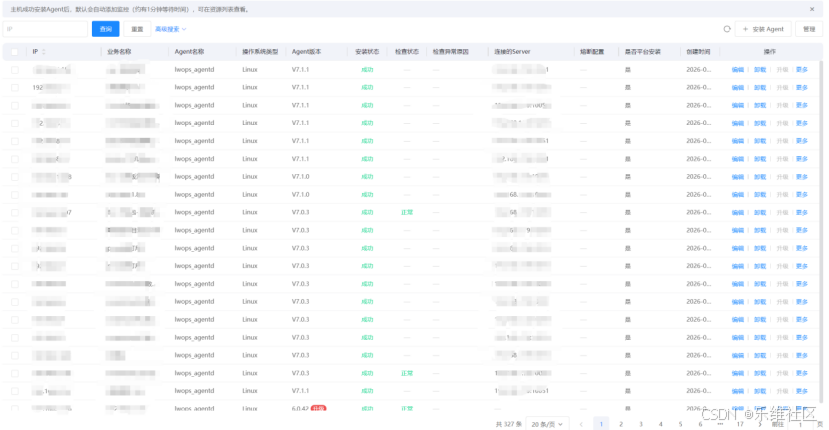This screenshot has height=430, width=829.
Task: Open 更多 menu in the 192 IP row
Action: (802, 87)
